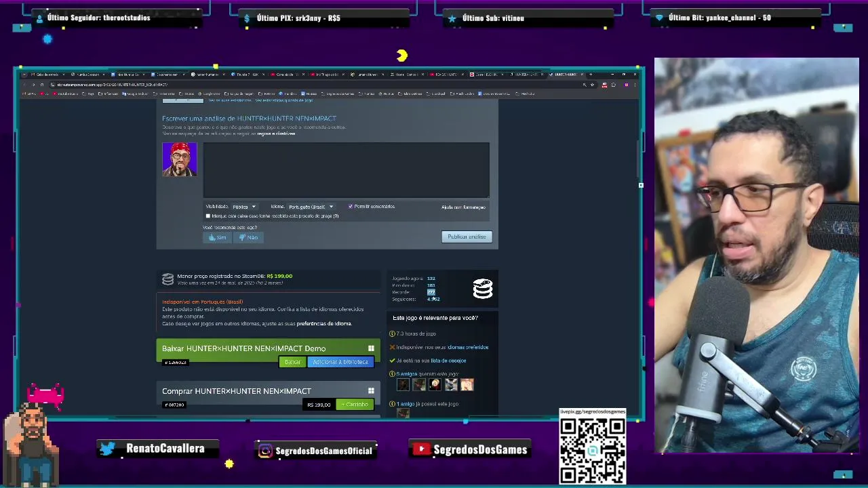Publish the review with Publicar análise
The image size is (868, 488).
(x=467, y=237)
